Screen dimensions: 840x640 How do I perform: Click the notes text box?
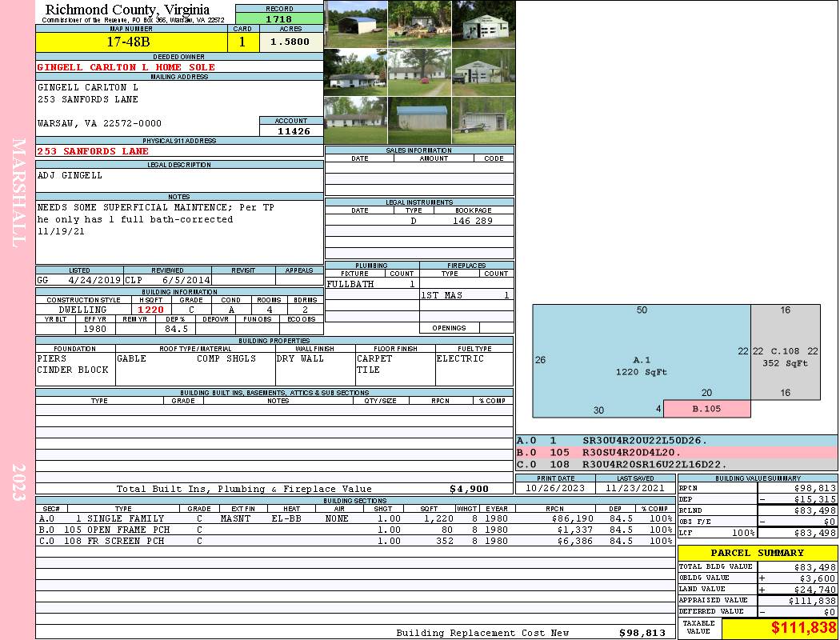[179, 232]
